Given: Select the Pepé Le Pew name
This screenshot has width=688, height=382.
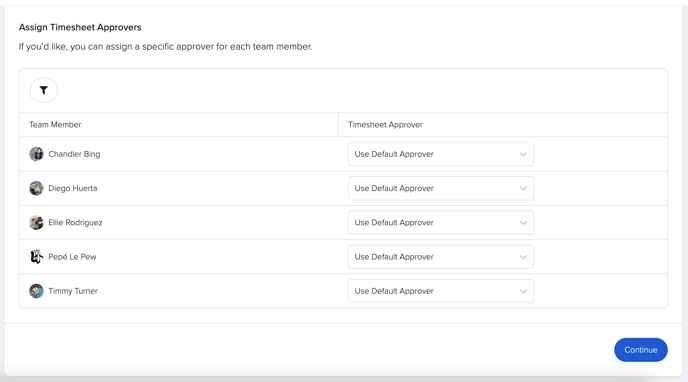Looking at the screenshot, I should pyautogui.click(x=72, y=257).
